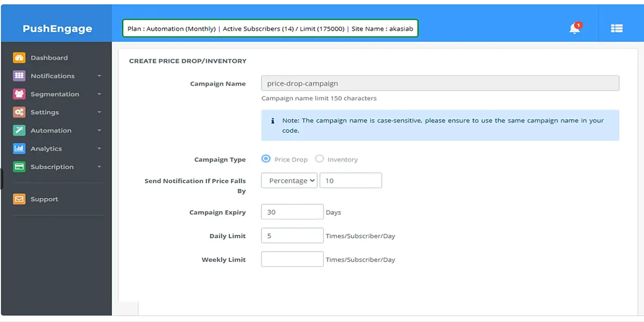Click the Settings gears icon
The height and width of the screenshot is (322, 644).
(x=19, y=112)
